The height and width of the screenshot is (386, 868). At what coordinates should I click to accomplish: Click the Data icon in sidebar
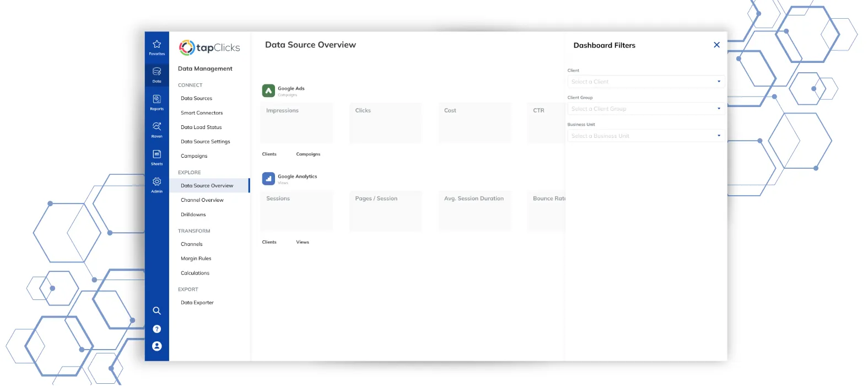pos(157,74)
